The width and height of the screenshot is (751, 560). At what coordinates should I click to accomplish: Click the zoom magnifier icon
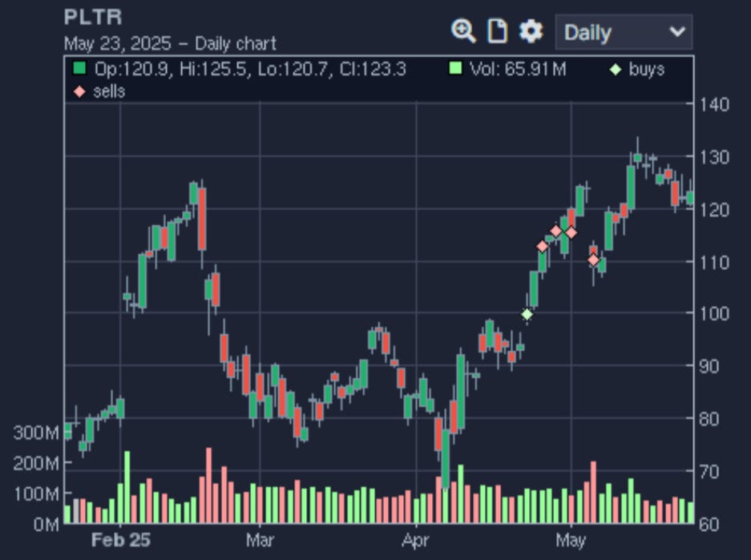pyautogui.click(x=463, y=31)
